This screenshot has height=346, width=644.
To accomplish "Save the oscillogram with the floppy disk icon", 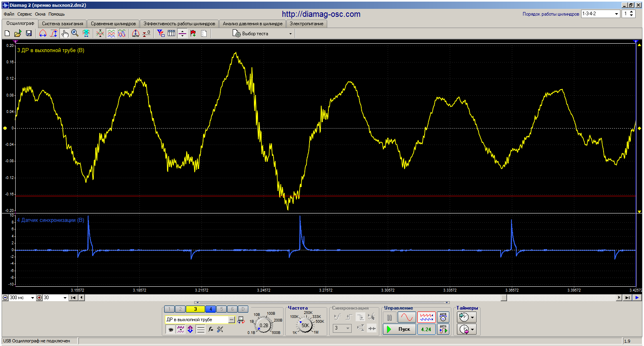I will pyautogui.click(x=29, y=34).
